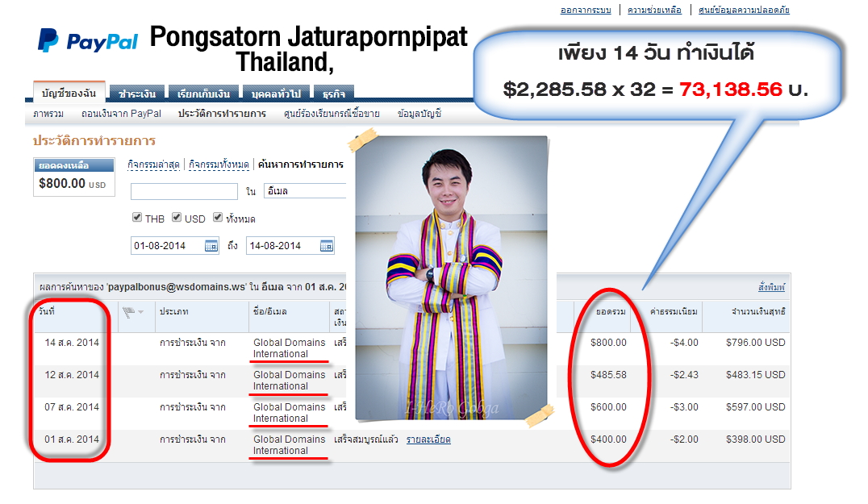This screenshot has width=868, height=504.
Task: Click Global Domains International in 14 ส.ค. row
Action: 289,348
